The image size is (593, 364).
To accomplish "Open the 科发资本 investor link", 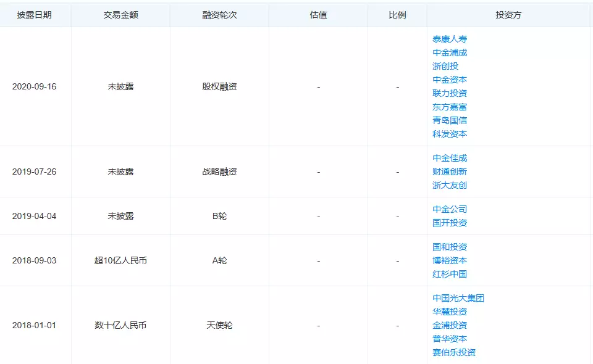I will [450, 134].
